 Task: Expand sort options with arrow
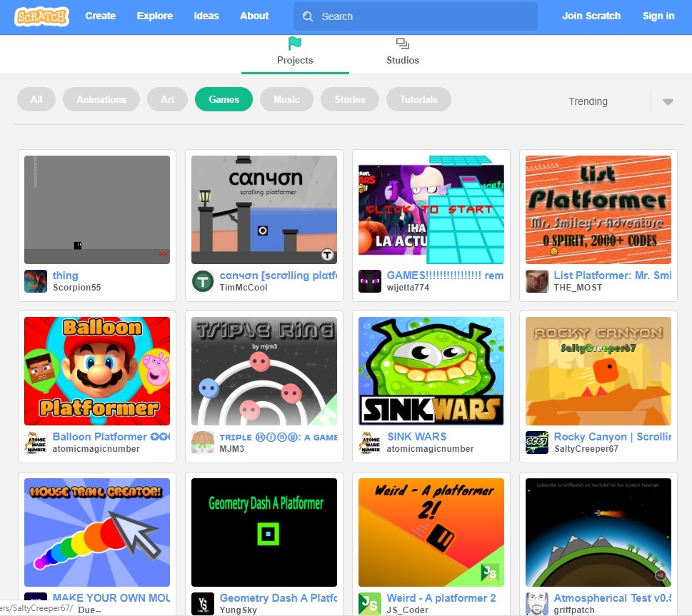668,102
